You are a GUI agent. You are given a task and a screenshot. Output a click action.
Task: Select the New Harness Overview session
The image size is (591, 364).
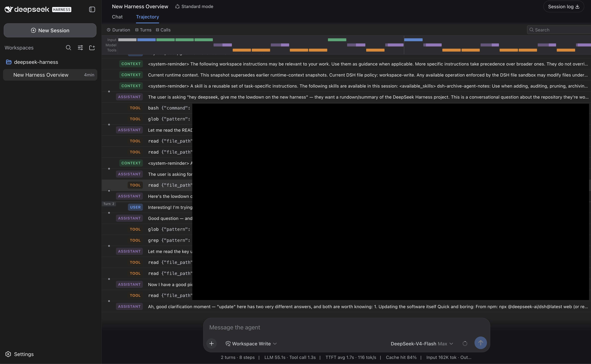[x=50, y=75]
